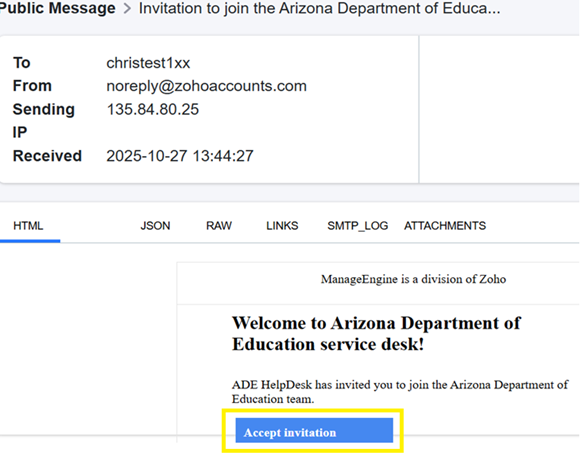Click the 'Received' field label
The width and height of the screenshot is (588, 459).
point(47,156)
